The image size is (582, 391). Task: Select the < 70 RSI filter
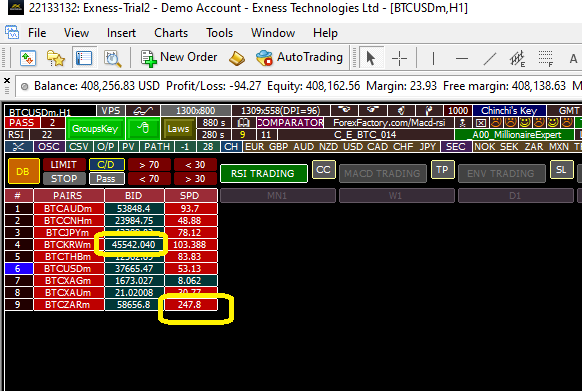click(x=149, y=179)
